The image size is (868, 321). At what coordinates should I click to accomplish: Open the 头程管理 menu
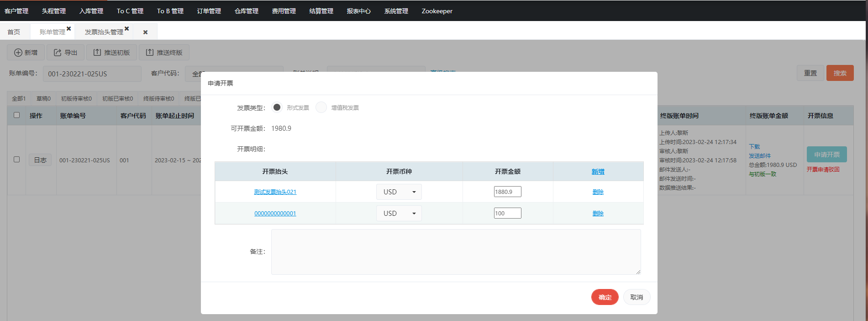click(x=54, y=11)
